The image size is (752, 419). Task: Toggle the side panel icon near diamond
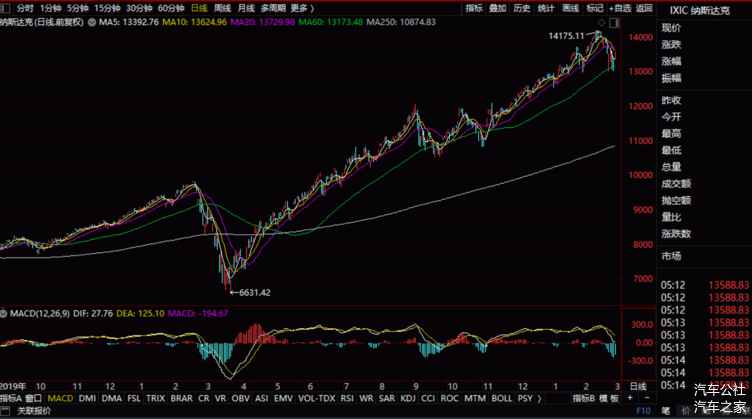[614, 23]
